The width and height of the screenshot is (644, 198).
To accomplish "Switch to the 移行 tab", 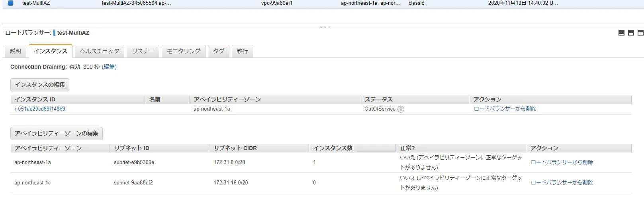I will (x=243, y=51).
